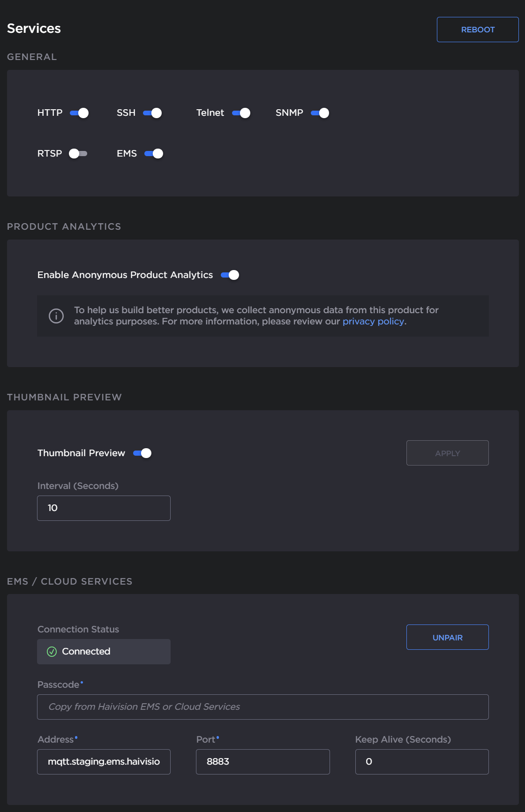This screenshot has height=812, width=525.
Task: Click the info icon in analytics notice
Action: pos(56,316)
